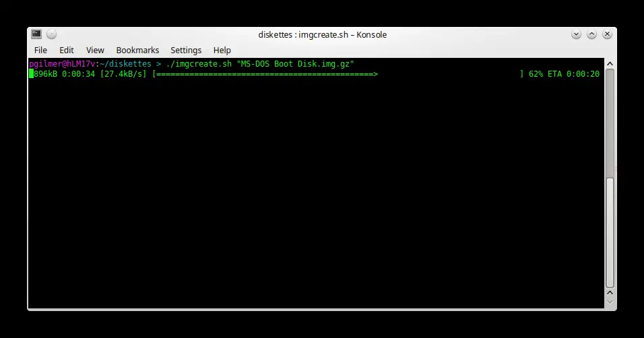The image size is (644, 338).
Task: Click the Konsole terminal window icon
Action: 36,34
